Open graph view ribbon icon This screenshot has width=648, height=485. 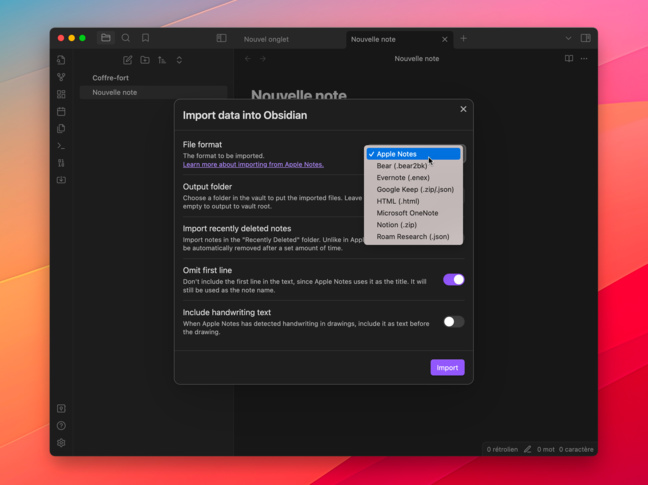tap(61, 77)
